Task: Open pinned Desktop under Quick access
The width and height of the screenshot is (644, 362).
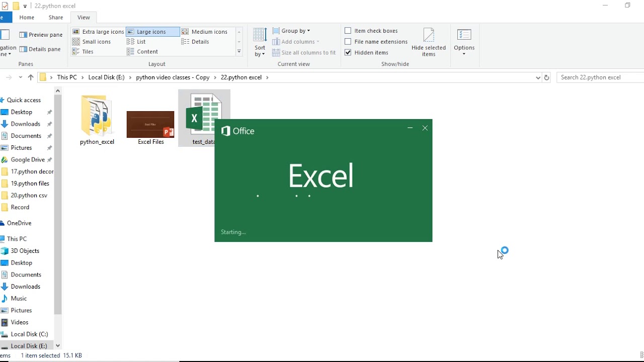Action: point(22,112)
